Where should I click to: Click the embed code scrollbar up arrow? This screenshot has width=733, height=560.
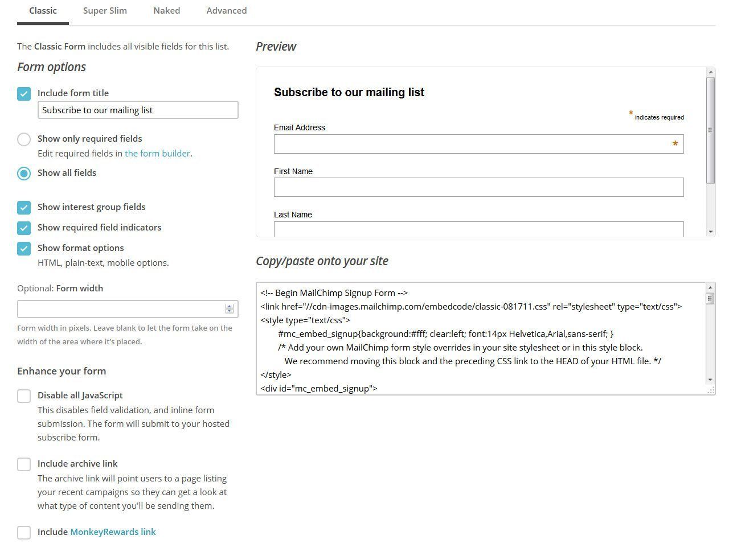click(x=710, y=287)
